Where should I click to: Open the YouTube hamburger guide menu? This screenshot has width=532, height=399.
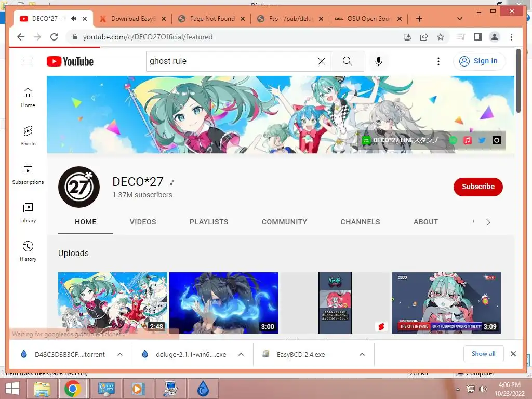28,61
